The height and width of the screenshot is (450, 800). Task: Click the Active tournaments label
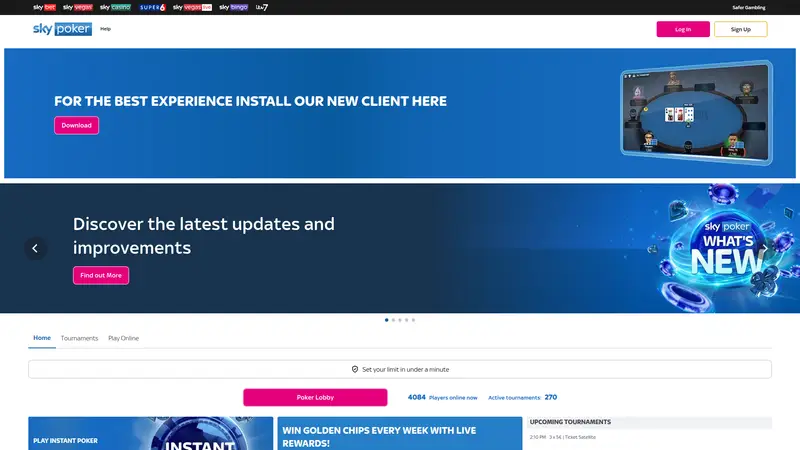coord(514,398)
